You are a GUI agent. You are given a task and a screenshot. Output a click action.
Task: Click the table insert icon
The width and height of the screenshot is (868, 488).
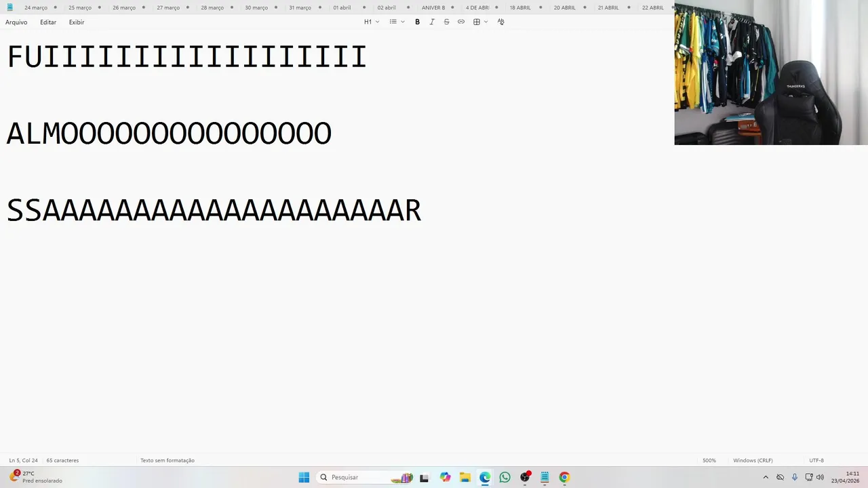point(477,22)
